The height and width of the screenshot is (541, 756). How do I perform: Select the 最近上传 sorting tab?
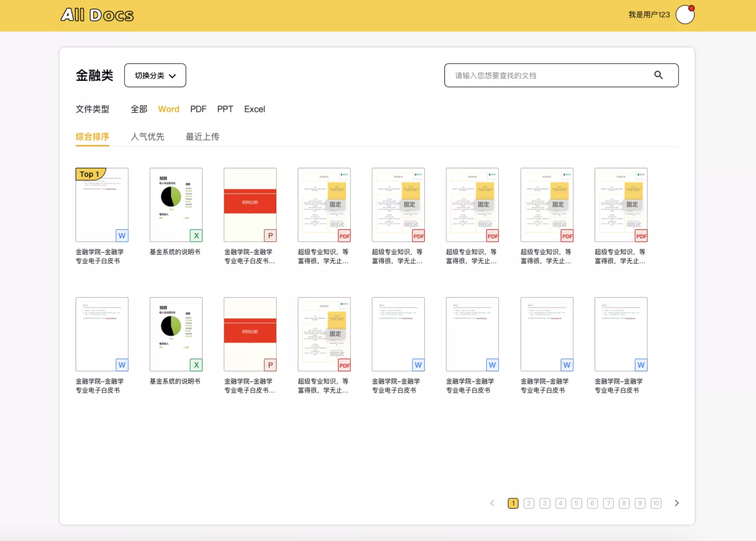pos(202,137)
